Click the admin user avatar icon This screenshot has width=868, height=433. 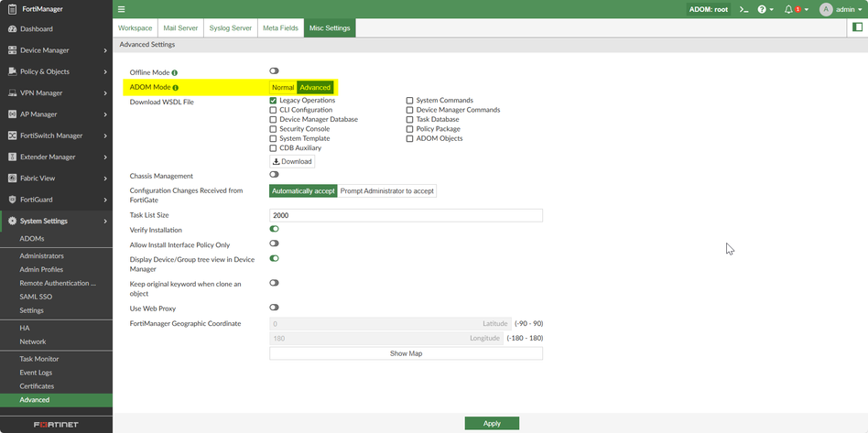(x=826, y=9)
